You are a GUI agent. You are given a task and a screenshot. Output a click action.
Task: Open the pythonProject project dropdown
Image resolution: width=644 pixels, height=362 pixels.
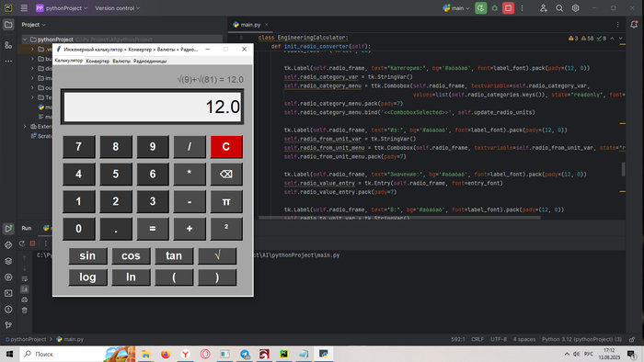[x=62, y=7]
